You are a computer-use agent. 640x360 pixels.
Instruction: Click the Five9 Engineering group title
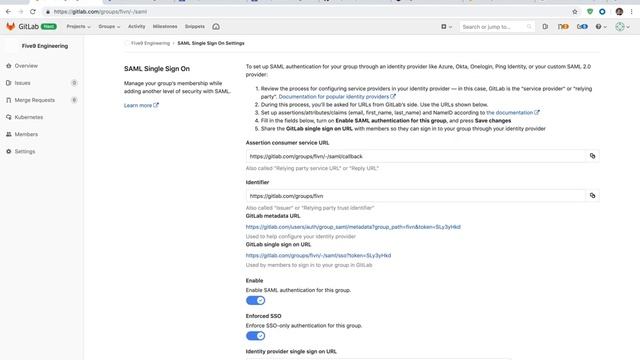click(x=45, y=46)
